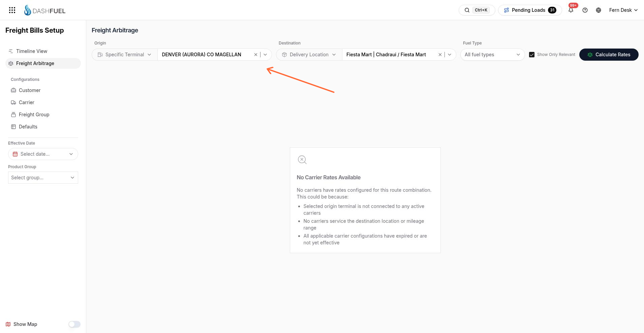Open the help question mark icon
644x333 pixels.
[x=585, y=10]
